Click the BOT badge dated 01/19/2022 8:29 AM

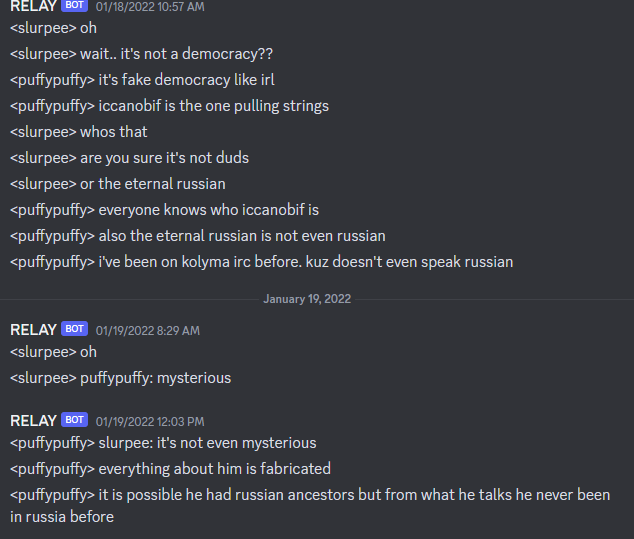click(x=74, y=329)
